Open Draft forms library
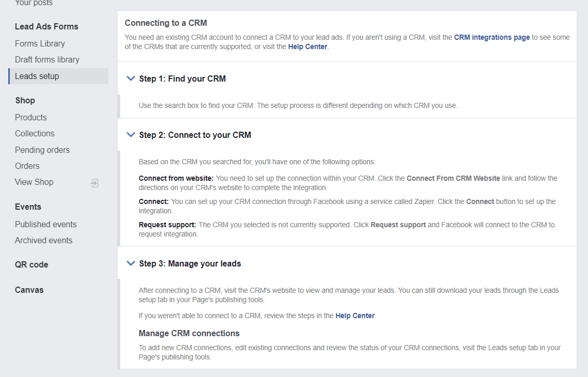The height and width of the screenshot is (377, 588). coord(47,59)
